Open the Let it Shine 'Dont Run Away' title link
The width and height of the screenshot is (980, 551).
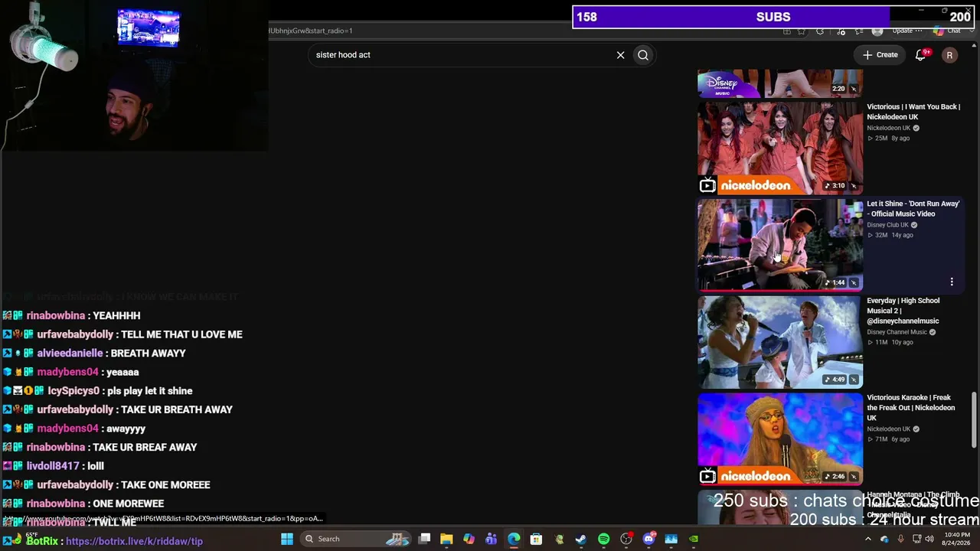(x=913, y=209)
